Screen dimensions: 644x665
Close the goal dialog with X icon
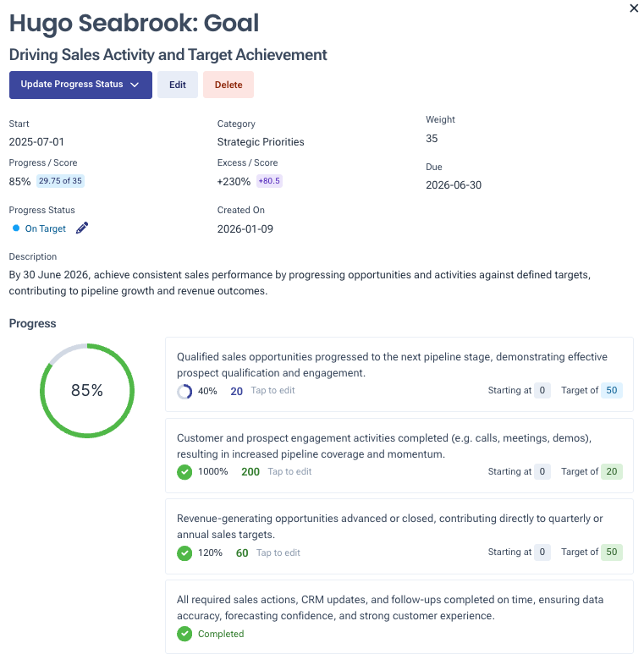click(x=635, y=8)
